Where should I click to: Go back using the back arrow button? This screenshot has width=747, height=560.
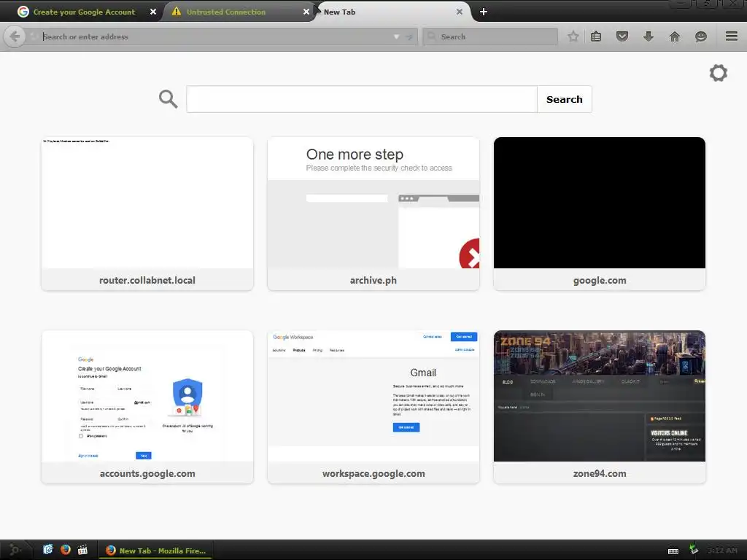point(15,36)
